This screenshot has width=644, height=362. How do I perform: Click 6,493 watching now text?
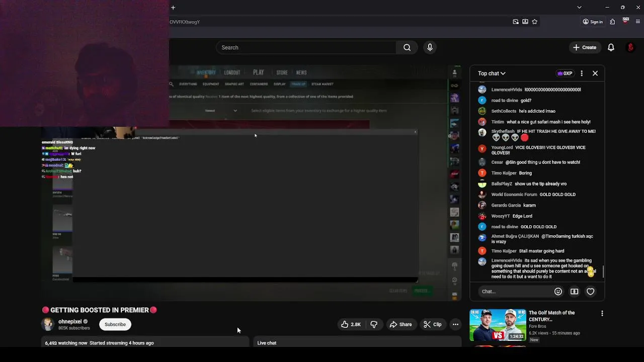coord(66,343)
